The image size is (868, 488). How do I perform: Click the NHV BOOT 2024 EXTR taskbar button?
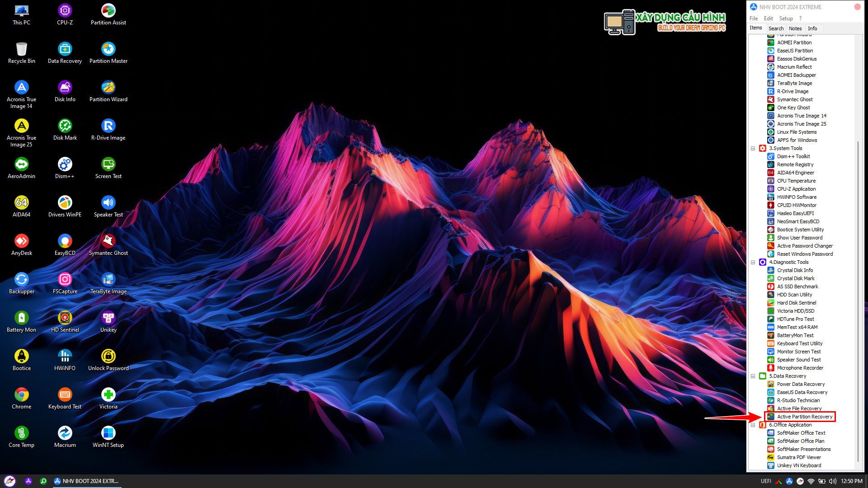86,481
